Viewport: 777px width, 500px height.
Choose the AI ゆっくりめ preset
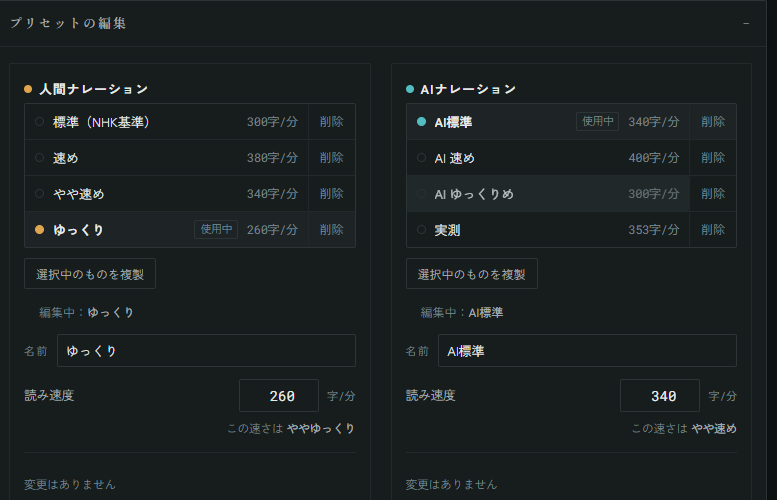548,193
